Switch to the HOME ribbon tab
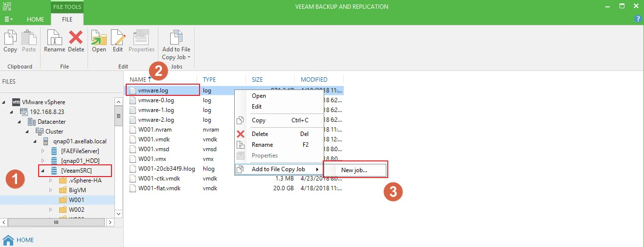644x247 pixels. tap(35, 20)
